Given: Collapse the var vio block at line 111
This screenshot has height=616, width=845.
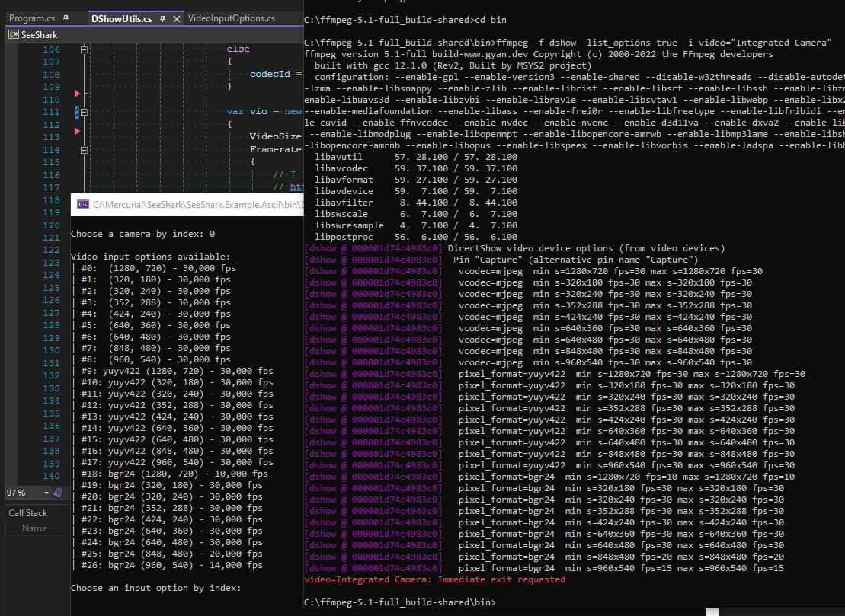Looking at the screenshot, I should click(84, 113).
